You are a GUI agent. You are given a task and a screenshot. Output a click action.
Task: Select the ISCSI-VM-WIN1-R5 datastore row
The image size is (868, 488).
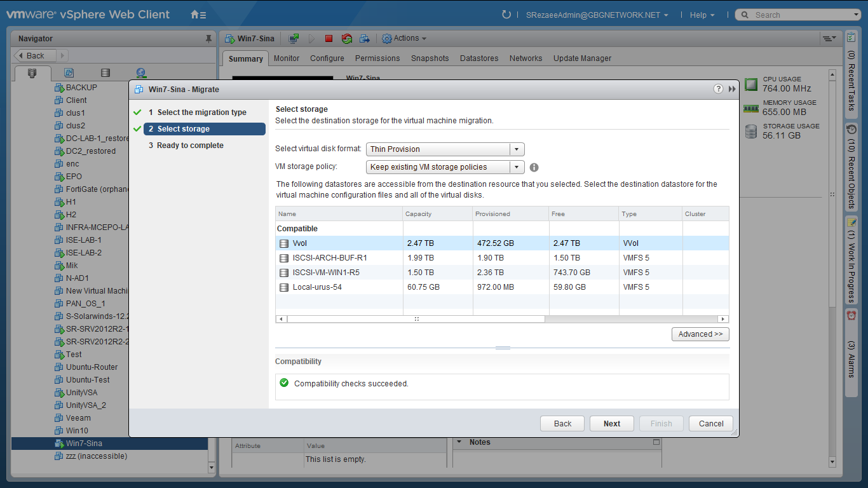502,273
